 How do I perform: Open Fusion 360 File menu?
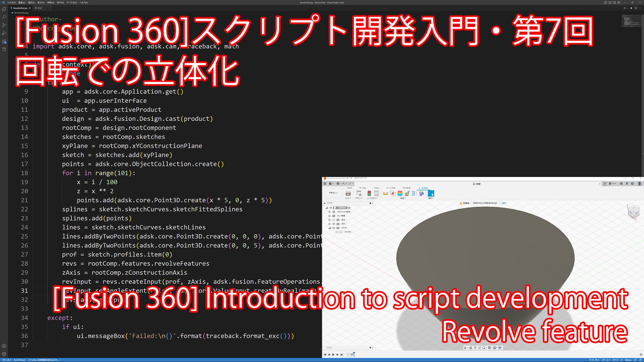[x=331, y=184]
